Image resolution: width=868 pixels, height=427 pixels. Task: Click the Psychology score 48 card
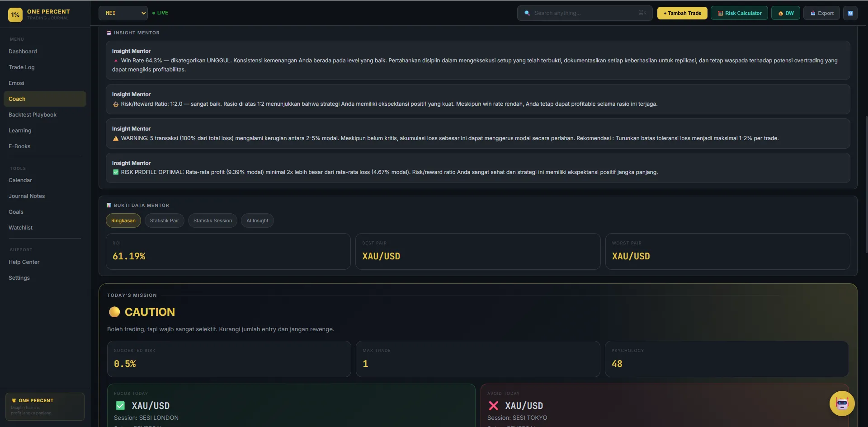click(x=726, y=359)
